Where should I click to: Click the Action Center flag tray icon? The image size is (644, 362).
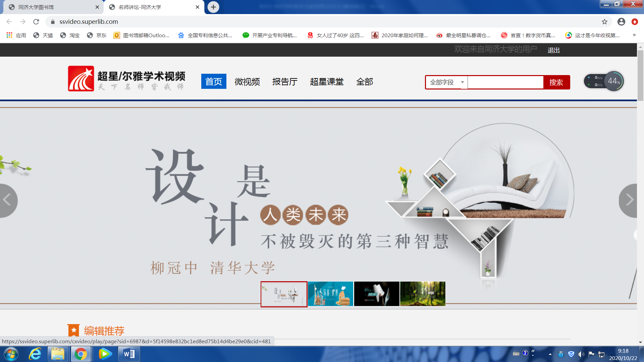point(591,354)
